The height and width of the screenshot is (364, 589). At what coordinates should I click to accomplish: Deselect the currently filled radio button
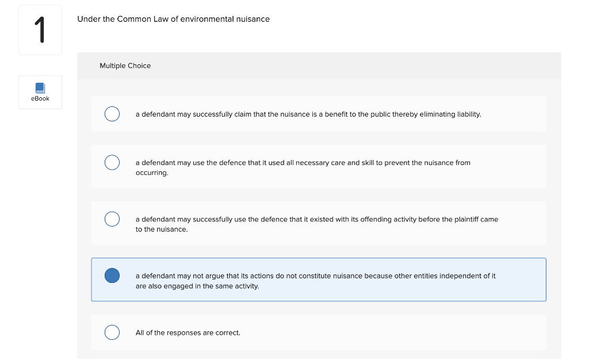pyautogui.click(x=112, y=275)
